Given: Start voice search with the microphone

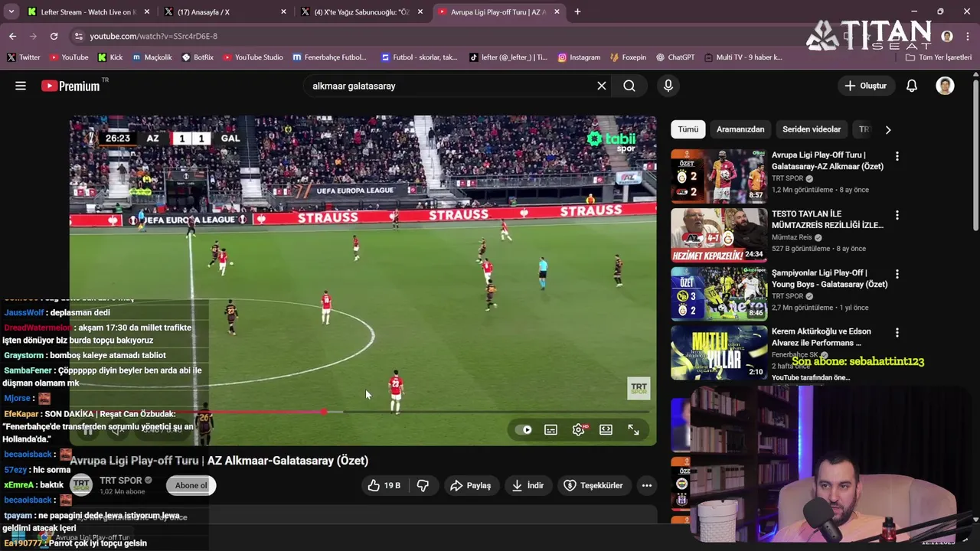Looking at the screenshot, I should 668,86.
